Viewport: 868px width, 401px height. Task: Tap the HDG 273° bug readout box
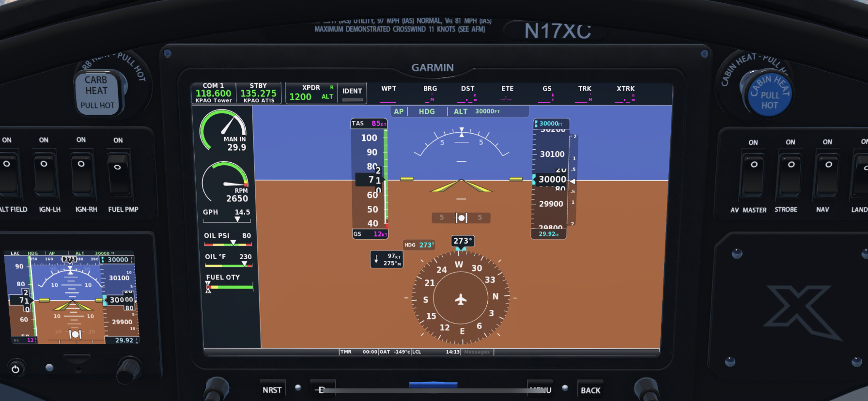coord(419,245)
